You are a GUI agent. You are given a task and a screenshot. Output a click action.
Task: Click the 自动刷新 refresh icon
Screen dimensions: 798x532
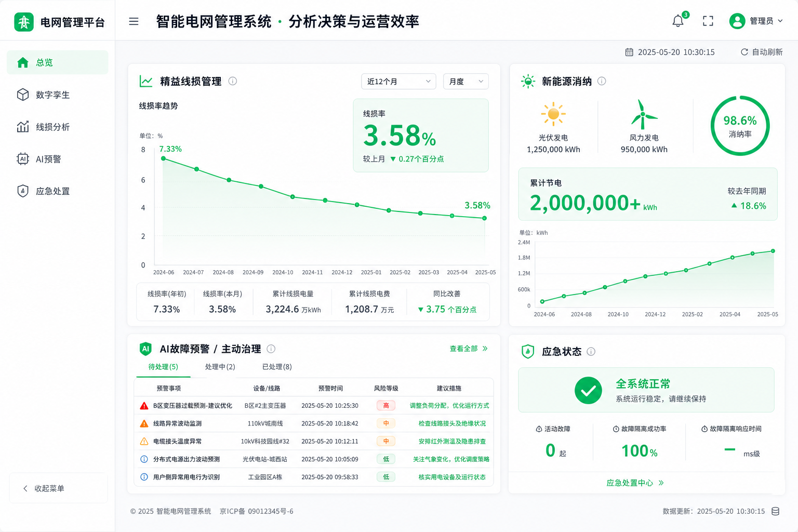[744, 52]
